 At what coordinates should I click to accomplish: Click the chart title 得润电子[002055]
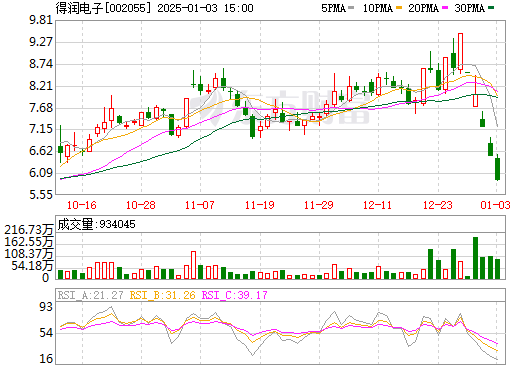103,8
